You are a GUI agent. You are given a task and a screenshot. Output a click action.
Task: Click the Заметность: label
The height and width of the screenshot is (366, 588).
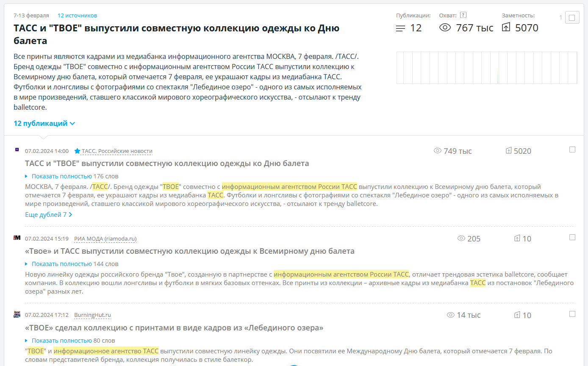(x=519, y=15)
